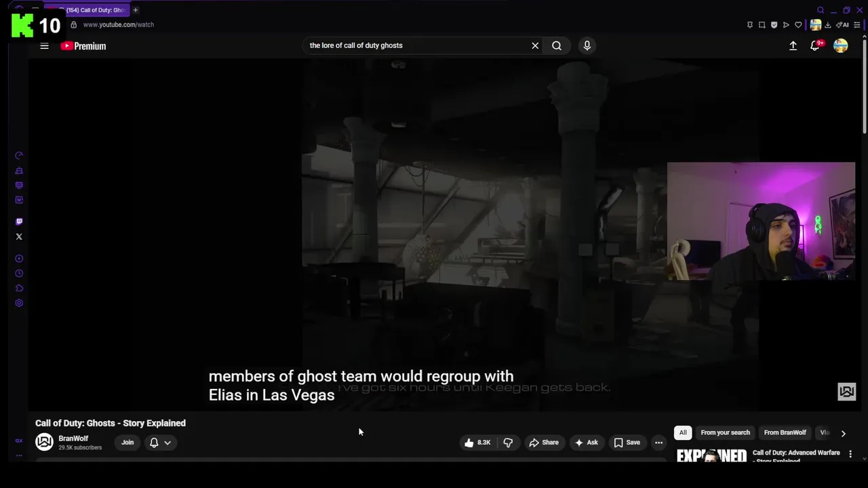Open the browser tab search magnifier
The image size is (868, 488).
coord(821,10)
